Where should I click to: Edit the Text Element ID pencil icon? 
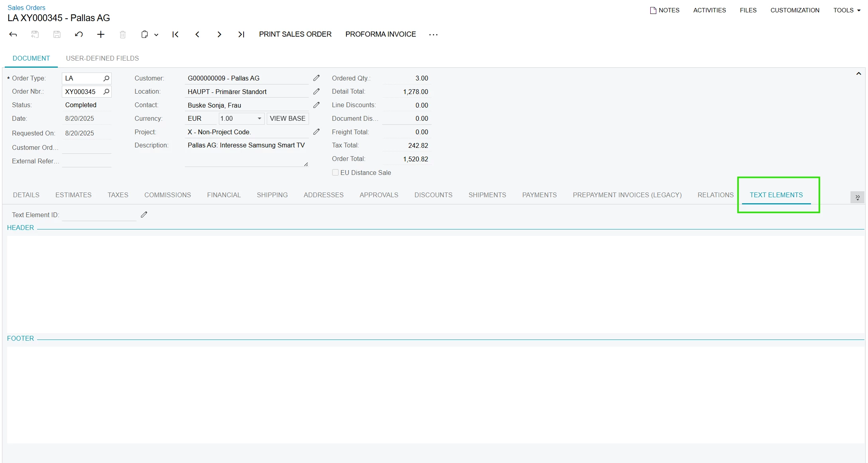[x=144, y=215]
